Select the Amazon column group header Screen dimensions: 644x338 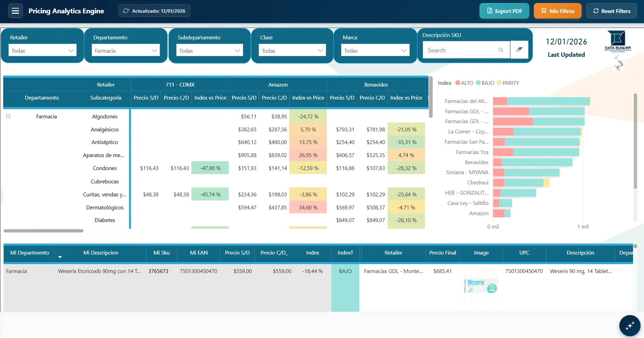coord(278,84)
